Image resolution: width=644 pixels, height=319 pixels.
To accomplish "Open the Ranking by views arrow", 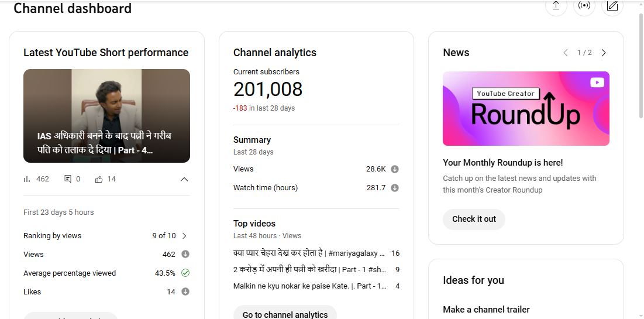I will [184, 235].
